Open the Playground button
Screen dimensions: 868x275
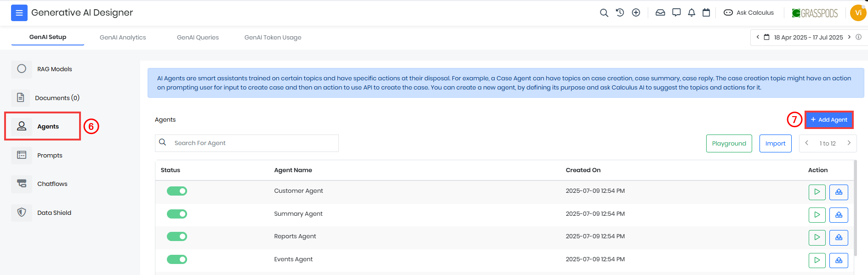tap(729, 143)
